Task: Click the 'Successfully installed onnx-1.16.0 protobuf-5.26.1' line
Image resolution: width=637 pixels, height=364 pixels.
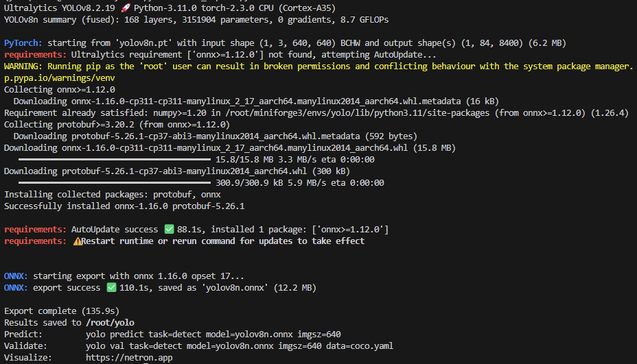Action: tap(124, 206)
